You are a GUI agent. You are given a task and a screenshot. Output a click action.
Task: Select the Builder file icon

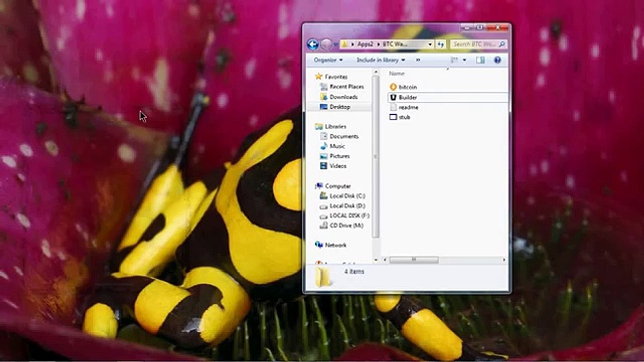pos(393,97)
